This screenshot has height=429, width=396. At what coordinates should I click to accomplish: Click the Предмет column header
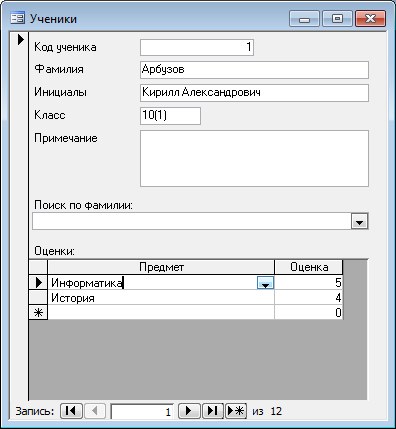point(161,267)
